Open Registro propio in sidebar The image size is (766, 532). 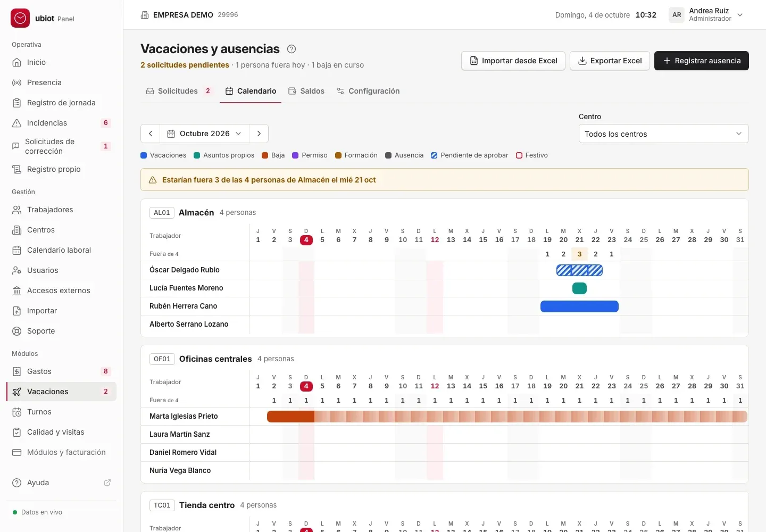(x=61, y=169)
